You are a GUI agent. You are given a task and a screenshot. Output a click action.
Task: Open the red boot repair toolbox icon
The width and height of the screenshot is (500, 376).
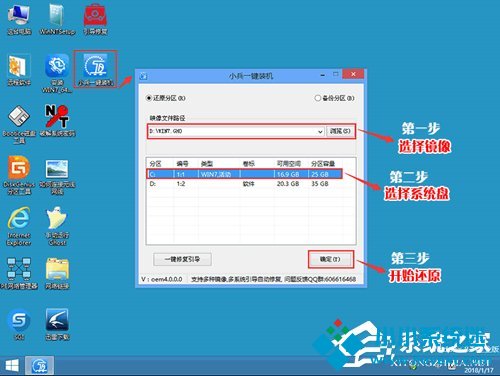[95, 20]
